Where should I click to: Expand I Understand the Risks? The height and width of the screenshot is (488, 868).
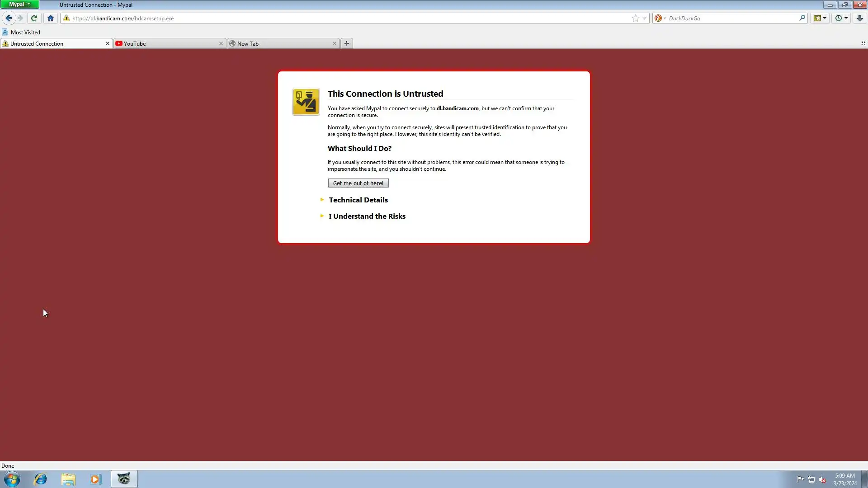[367, 216]
